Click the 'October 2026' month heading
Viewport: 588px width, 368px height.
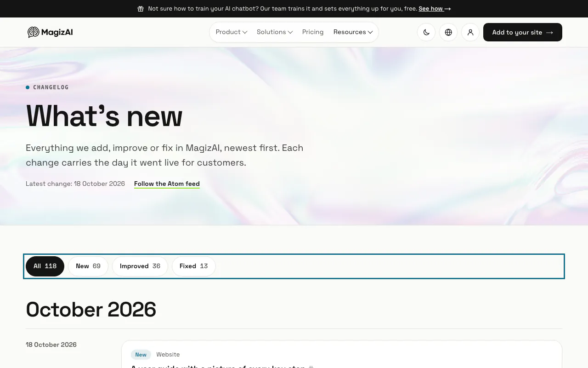91,310
